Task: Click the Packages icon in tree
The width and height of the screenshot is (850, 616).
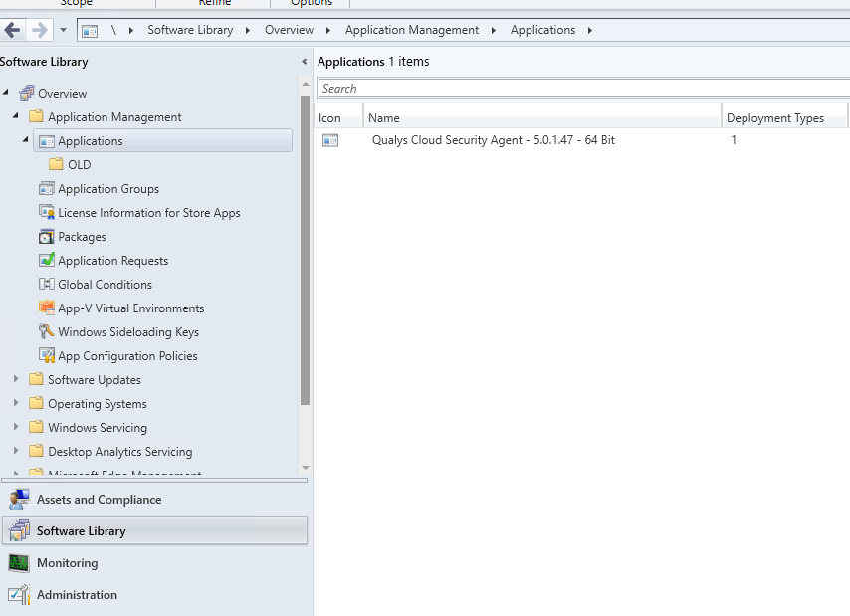Action: click(x=46, y=237)
